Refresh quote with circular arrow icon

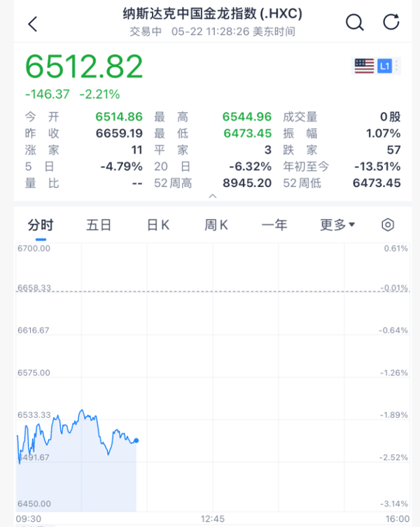point(391,22)
